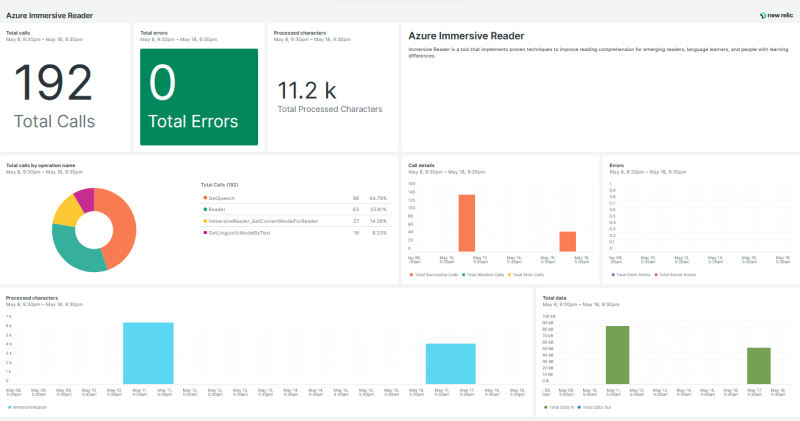Image resolution: width=800 pixels, height=421 pixels.
Task: Toggle the Total Blocked Calls legend
Action: tap(482, 273)
